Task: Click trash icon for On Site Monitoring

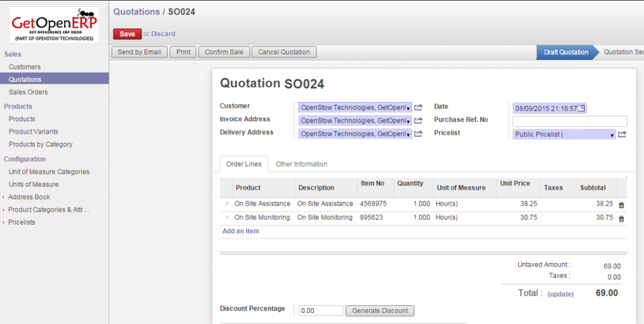Action: click(621, 218)
